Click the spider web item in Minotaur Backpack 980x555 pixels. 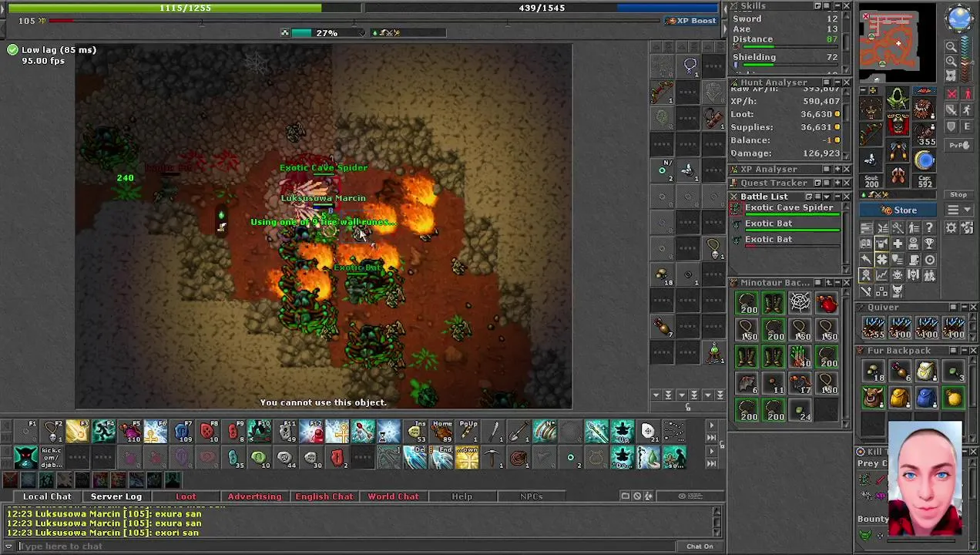[x=800, y=303]
